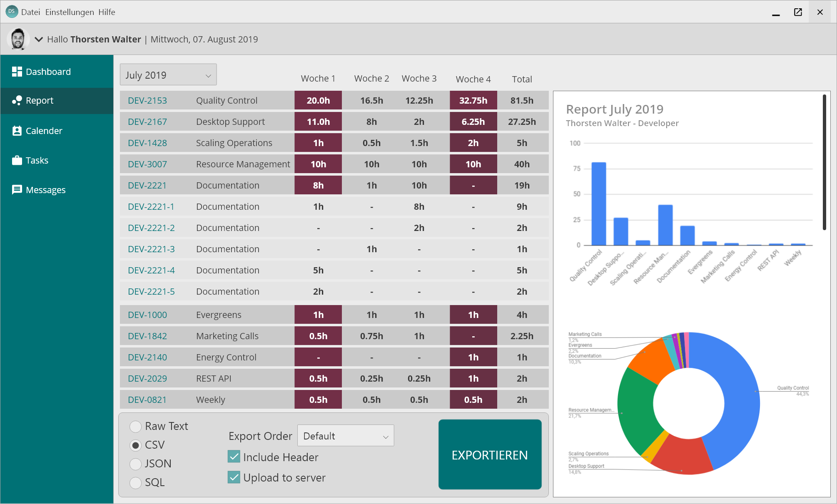The width and height of the screenshot is (837, 504).
Task: Click the DS application logo icon
Action: 11,12
